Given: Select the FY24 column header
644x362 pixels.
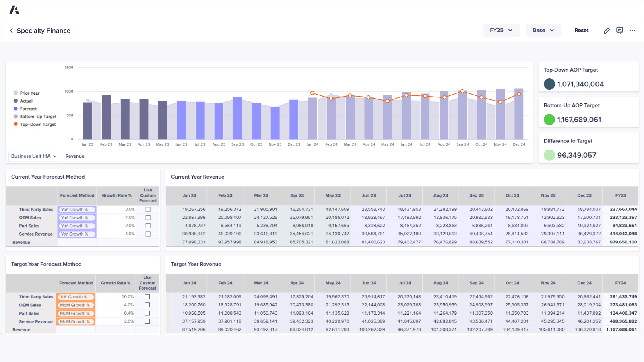Looking at the screenshot, I should click(x=620, y=283).
